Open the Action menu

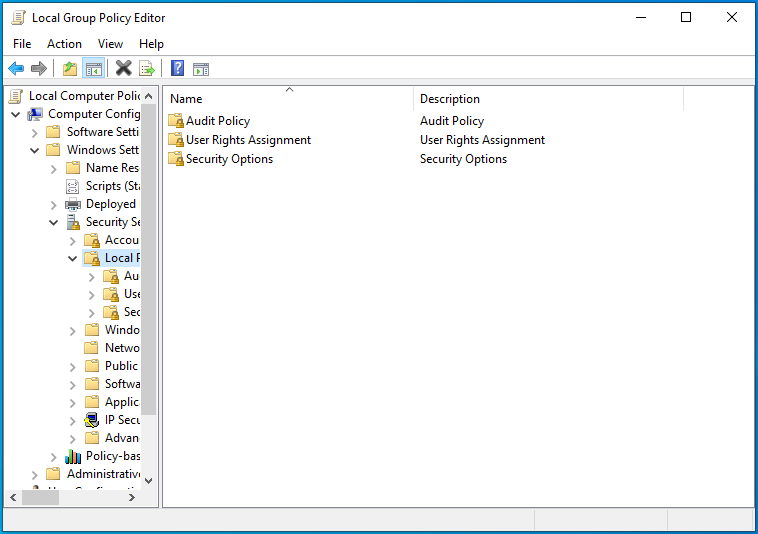pyautogui.click(x=64, y=44)
